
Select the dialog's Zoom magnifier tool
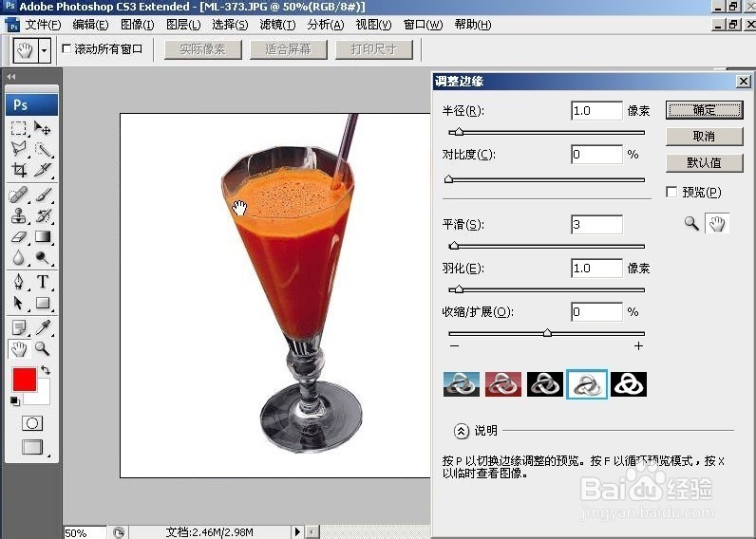(691, 224)
